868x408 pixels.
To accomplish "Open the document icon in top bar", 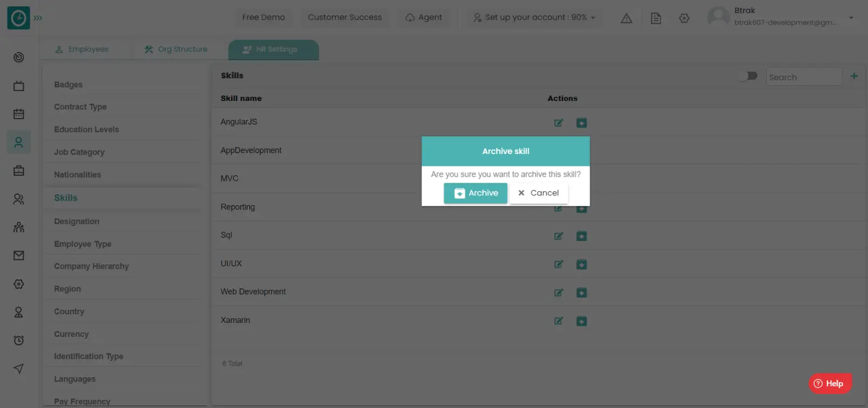I will [x=656, y=18].
